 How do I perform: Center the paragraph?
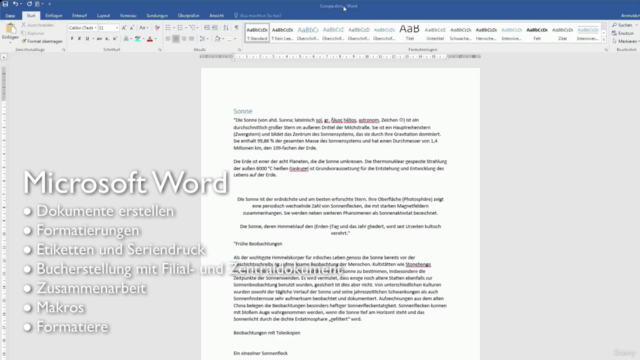(176, 39)
